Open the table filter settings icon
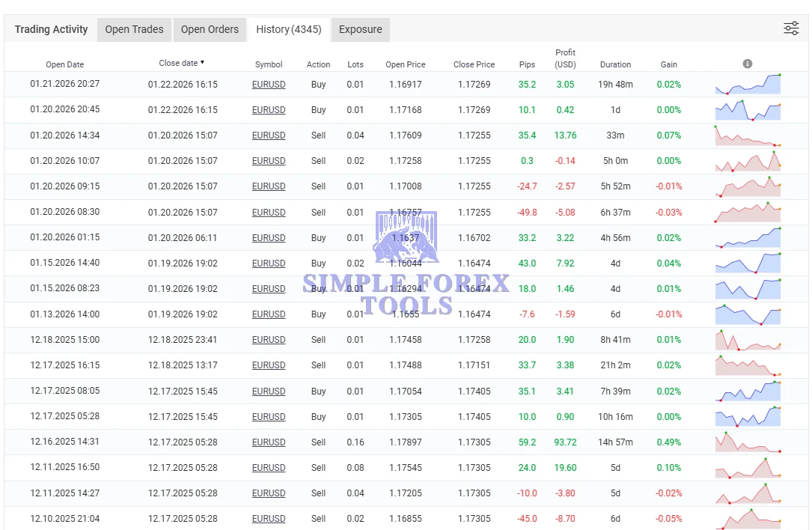This screenshot has width=812, height=530. click(x=791, y=28)
